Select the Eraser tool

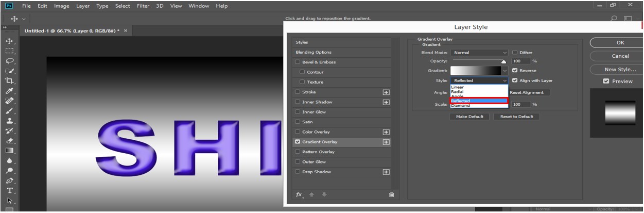tap(9, 140)
